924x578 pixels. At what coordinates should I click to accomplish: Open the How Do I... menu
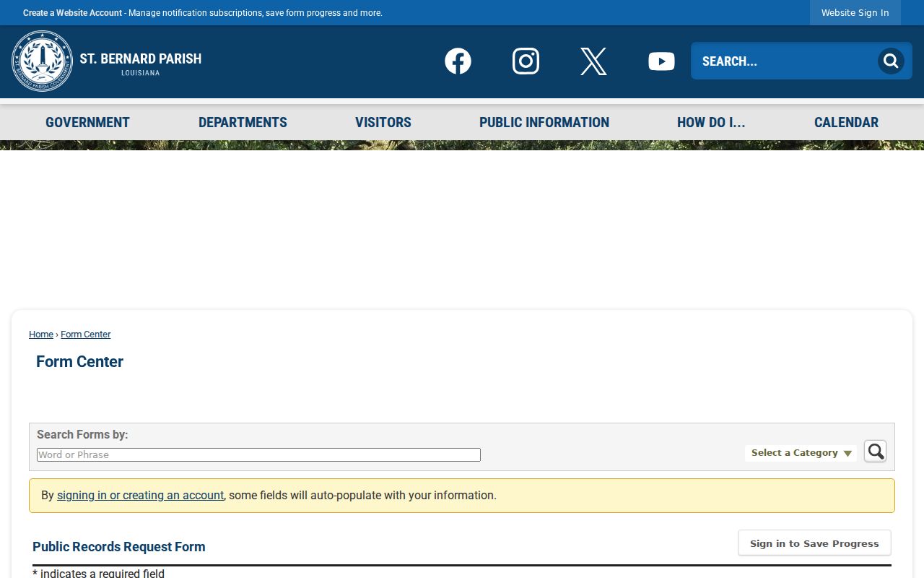coord(711,122)
